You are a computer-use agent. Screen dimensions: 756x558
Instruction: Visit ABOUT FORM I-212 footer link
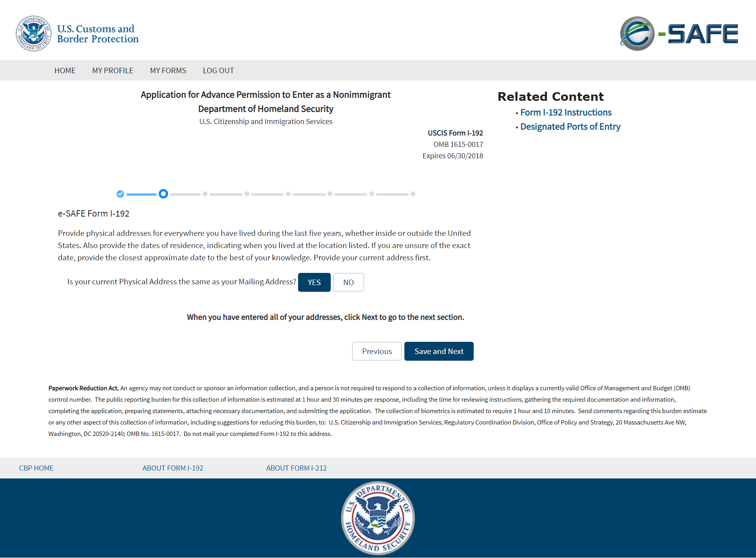(x=296, y=468)
